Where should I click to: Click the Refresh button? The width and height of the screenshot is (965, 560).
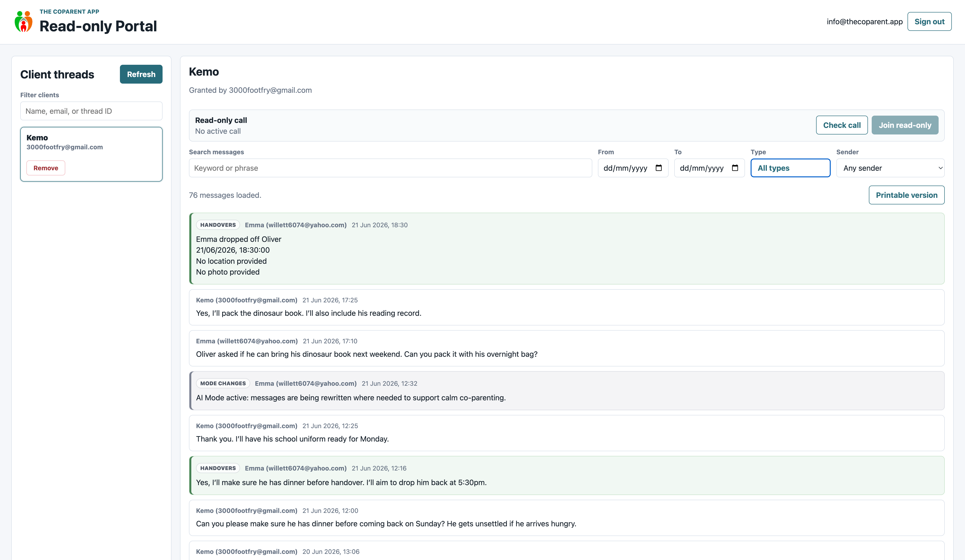click(141, 74)
